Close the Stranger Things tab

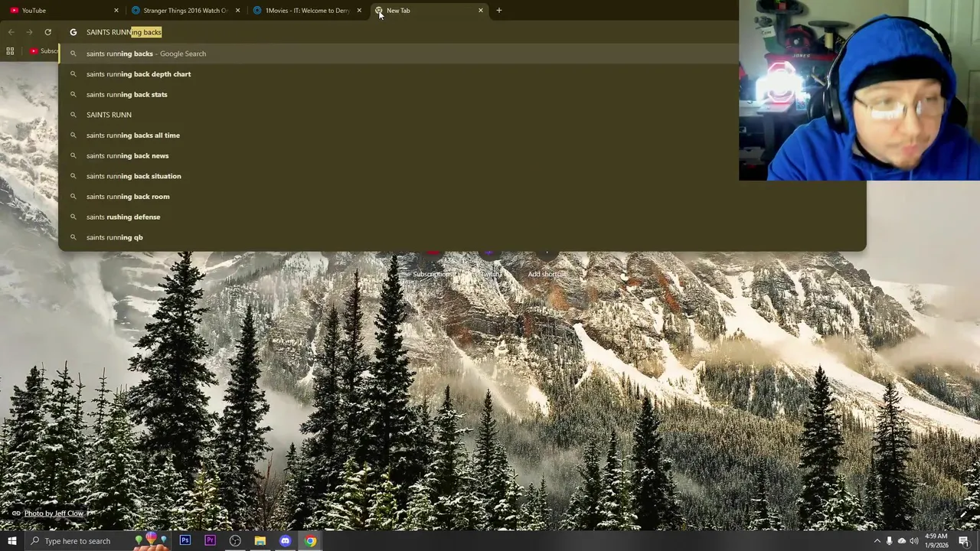[x=237, y=11]
